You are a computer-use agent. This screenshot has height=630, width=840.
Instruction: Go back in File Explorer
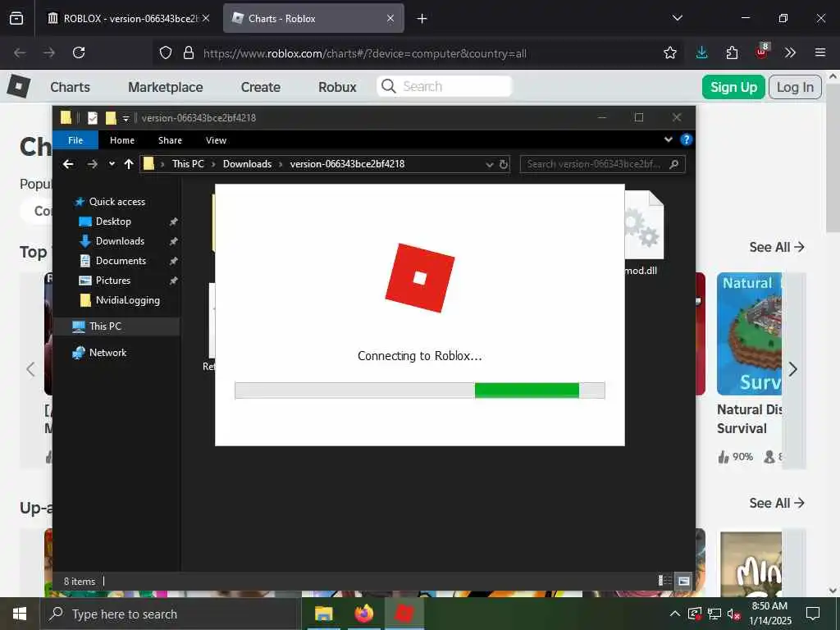tap(68, 164)
